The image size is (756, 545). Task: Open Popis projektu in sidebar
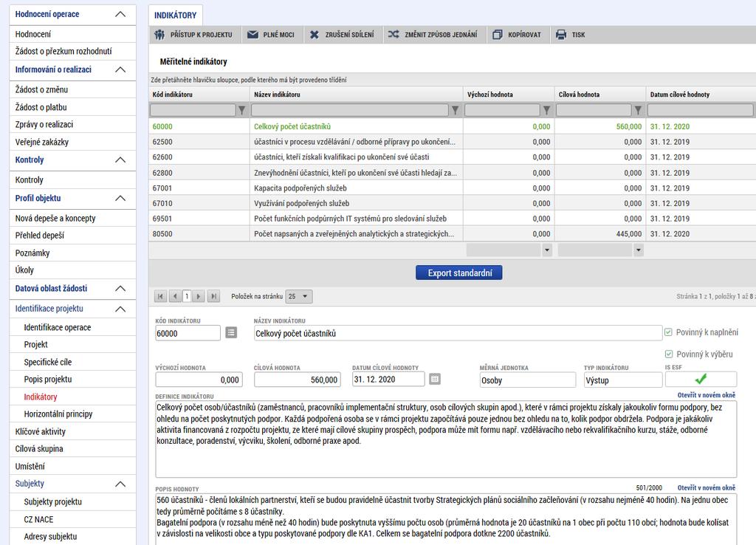[48, 380]
